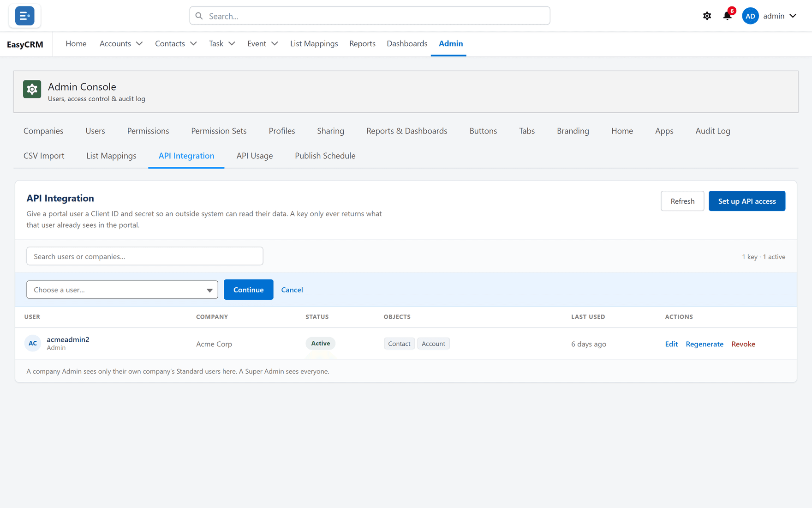Open the CSV Import tab
812x508 pixels.
tap(44, 156)
